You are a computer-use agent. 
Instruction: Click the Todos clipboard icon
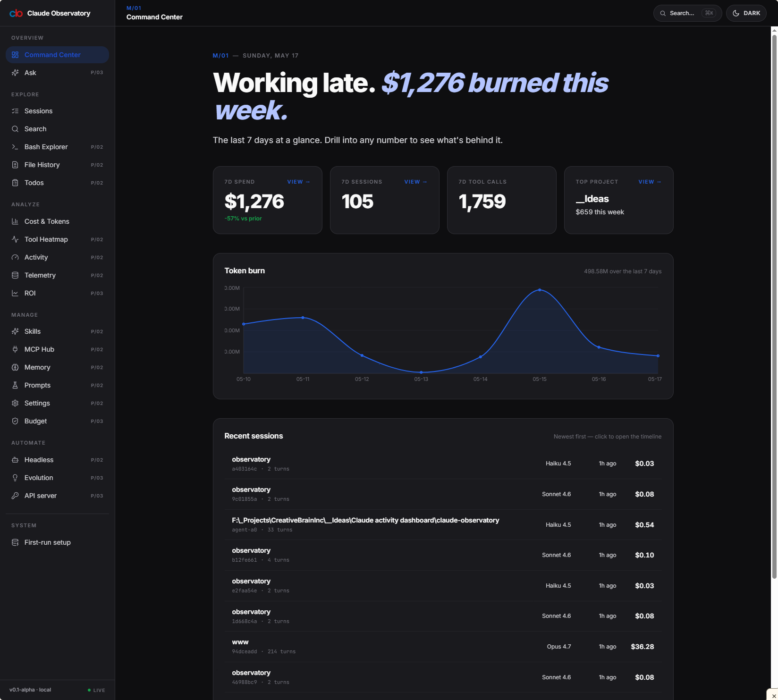point(15,183)
